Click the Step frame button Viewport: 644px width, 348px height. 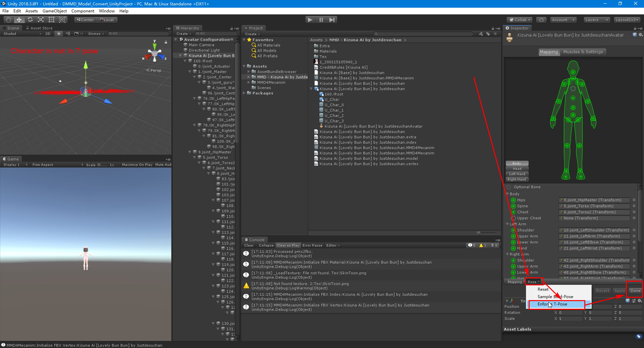click(x=332, y=19)
